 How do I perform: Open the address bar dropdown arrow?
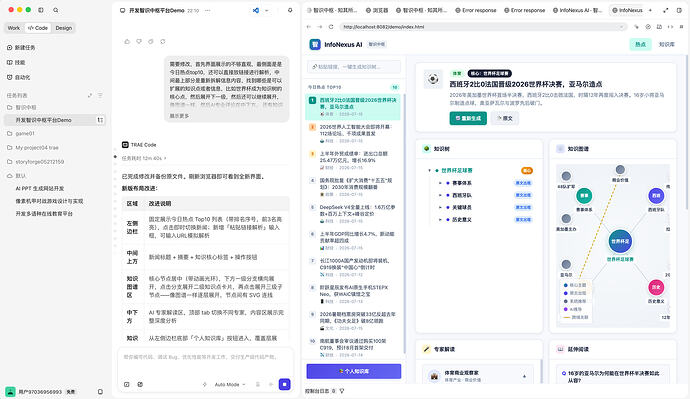(621, 27)
